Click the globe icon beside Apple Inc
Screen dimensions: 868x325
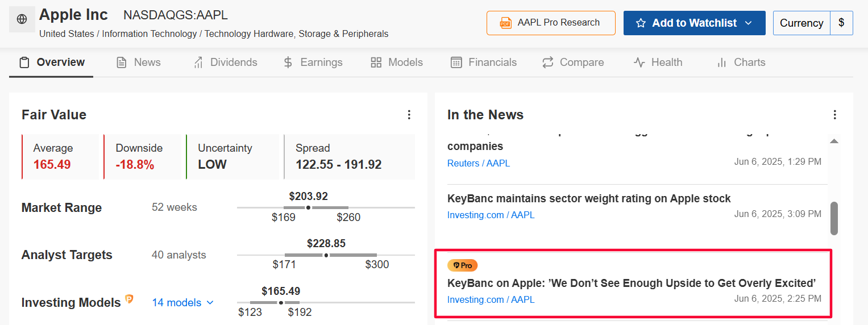(x=22, y=19)
